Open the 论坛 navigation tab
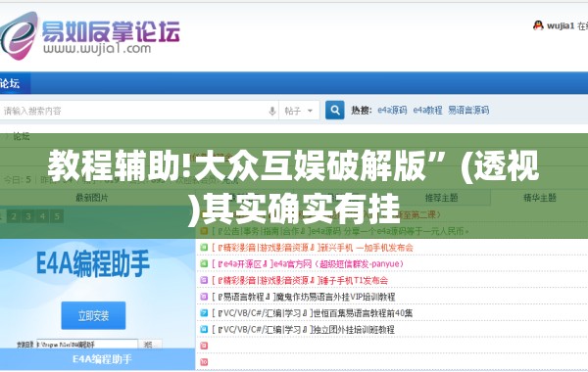This screenshot has width=588, height=372. point(11,83)
